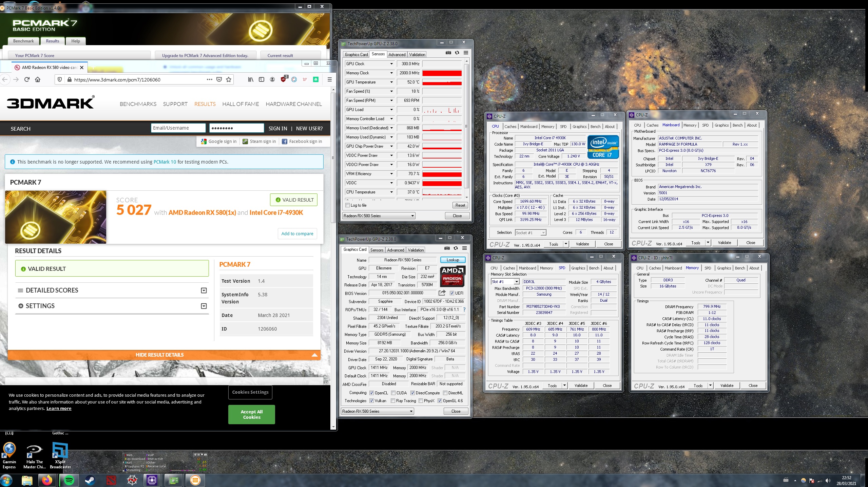Toggle the Ray Tracing checkbox
The height and width of the screenshot is (487, 868).
coord(393,401)
